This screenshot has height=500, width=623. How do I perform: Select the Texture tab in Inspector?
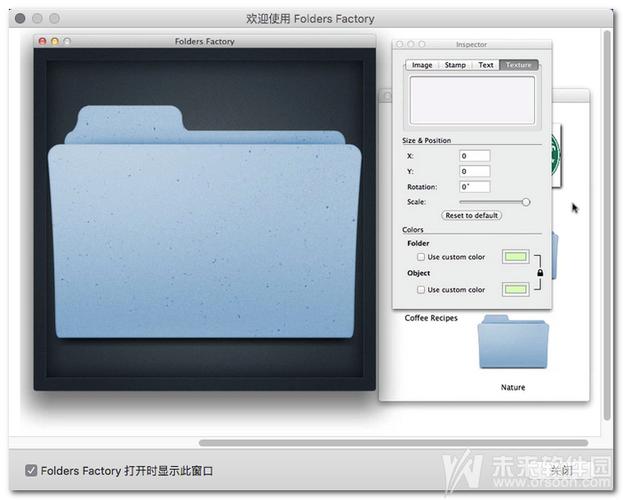pos(519,65)
